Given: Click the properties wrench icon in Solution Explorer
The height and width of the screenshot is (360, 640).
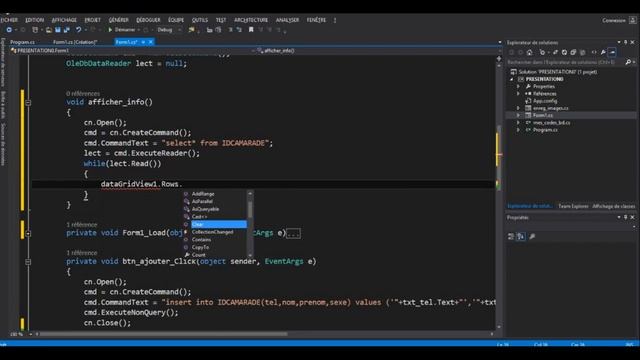Looking at the screenshot, I should pos(603,52).
